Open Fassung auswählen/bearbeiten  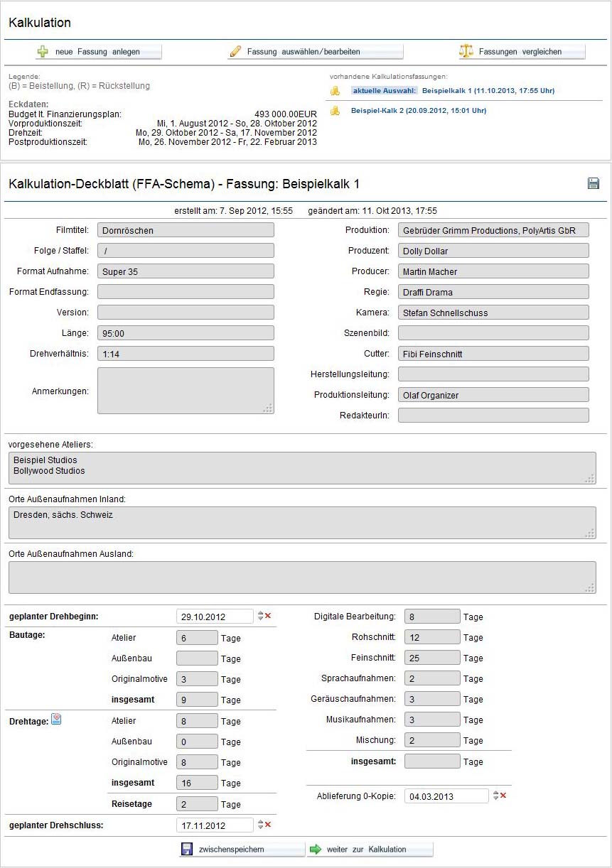pyautogui.click(x=316, y=52)
